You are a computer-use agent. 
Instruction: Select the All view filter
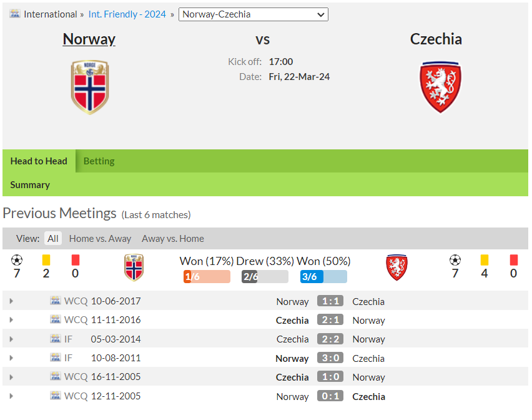53,238
